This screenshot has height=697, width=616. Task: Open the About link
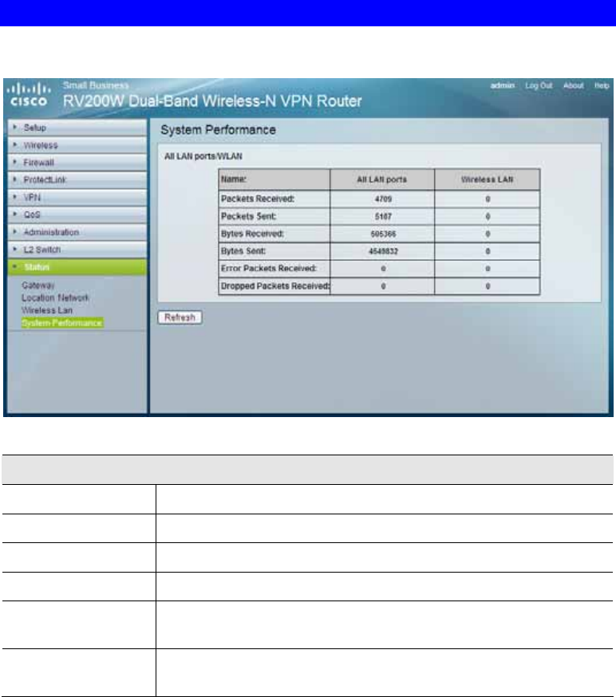573,85
